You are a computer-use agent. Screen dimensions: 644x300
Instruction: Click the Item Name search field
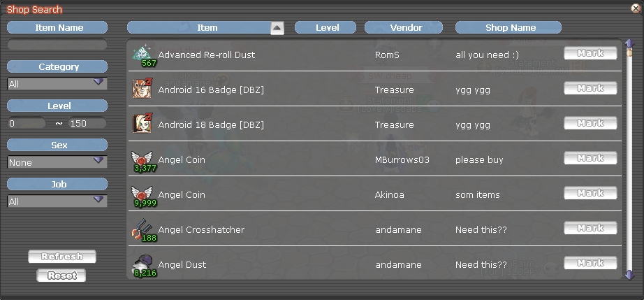57,45
